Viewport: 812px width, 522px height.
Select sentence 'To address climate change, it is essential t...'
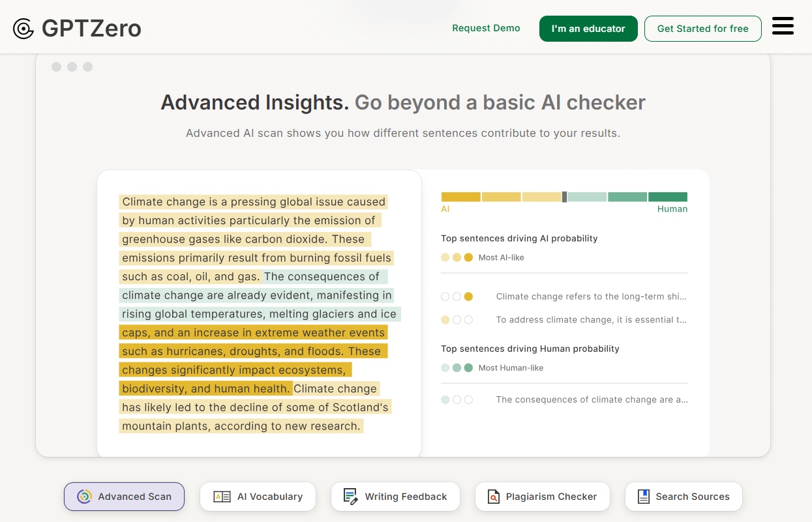pyautogui.click(x=591, y=320)
